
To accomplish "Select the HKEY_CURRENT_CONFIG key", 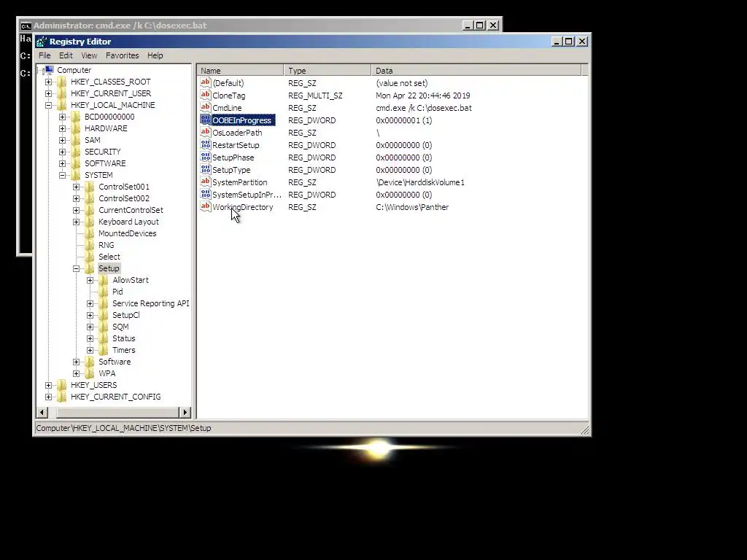I will click(x=116, y=397).
